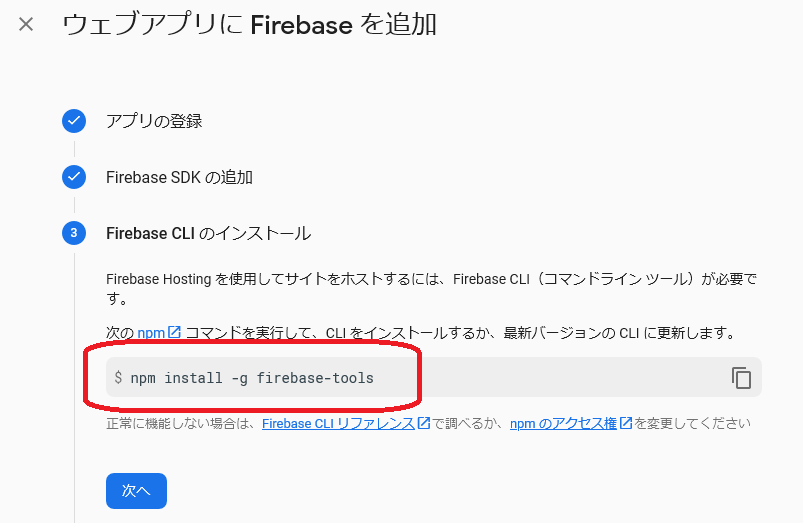803x523 pixels.
Task: Click the 次へ button
Action: click(x=136, y=491)
